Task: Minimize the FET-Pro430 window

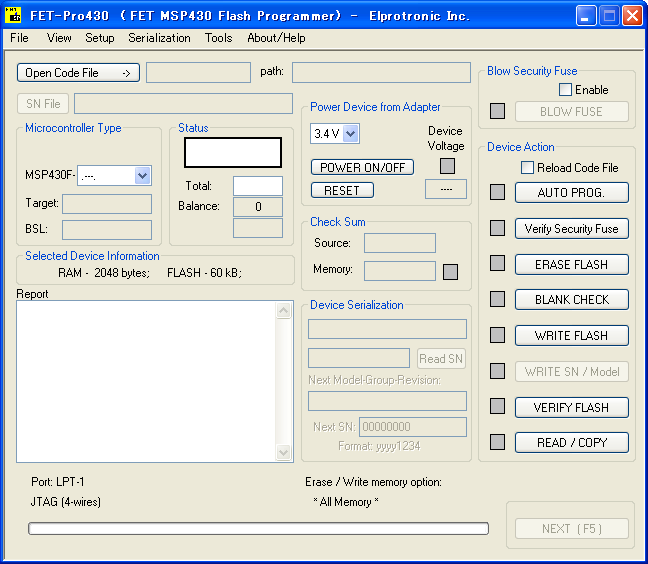Action: (x=586, y=16)
